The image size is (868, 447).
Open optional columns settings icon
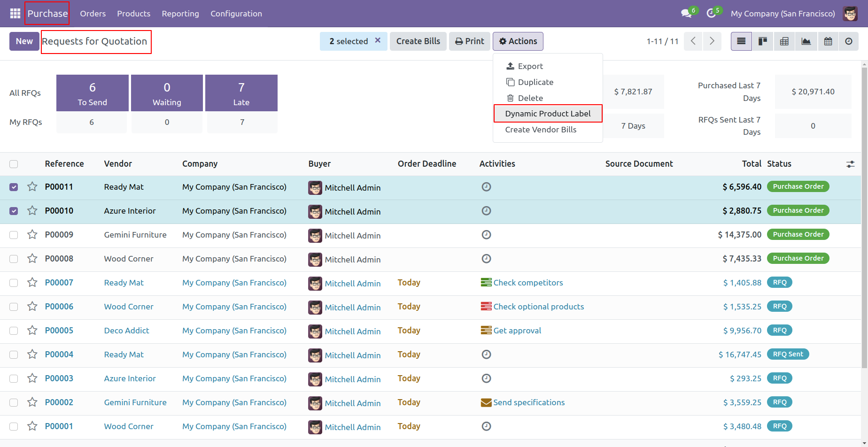point(851,164)
